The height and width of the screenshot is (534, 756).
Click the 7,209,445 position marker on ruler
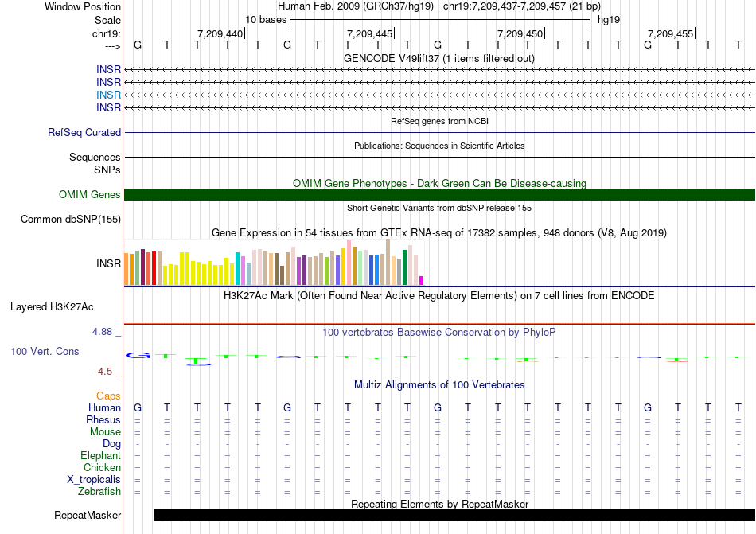370,33
